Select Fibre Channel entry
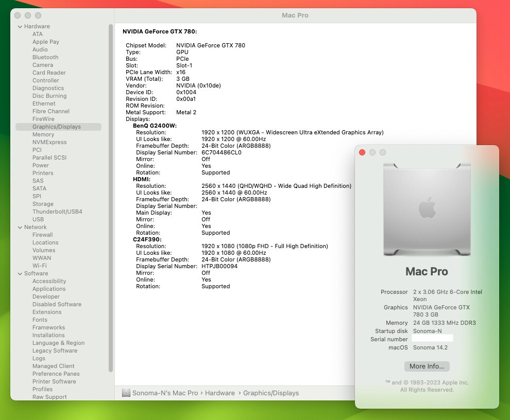The width and height of the screenshot is (510, 420). (x=50, y=111)
